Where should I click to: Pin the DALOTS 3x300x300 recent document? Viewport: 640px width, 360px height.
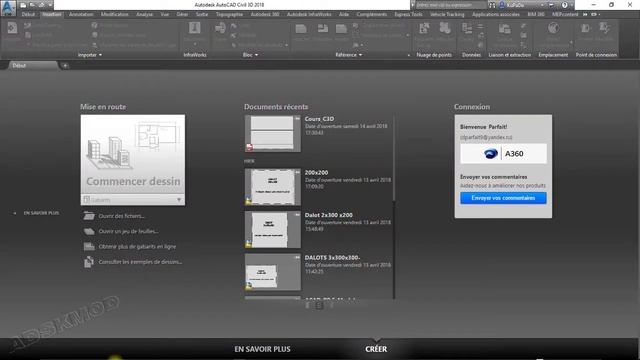298,257
